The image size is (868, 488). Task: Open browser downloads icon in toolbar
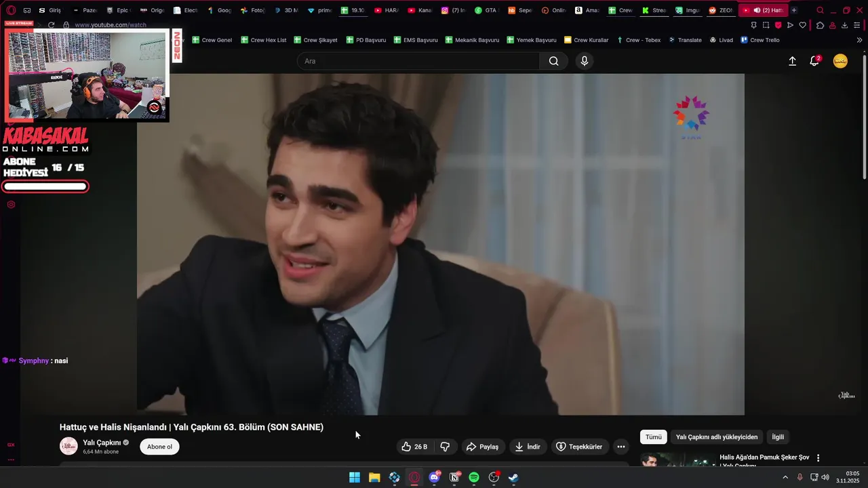pos(844,25)
